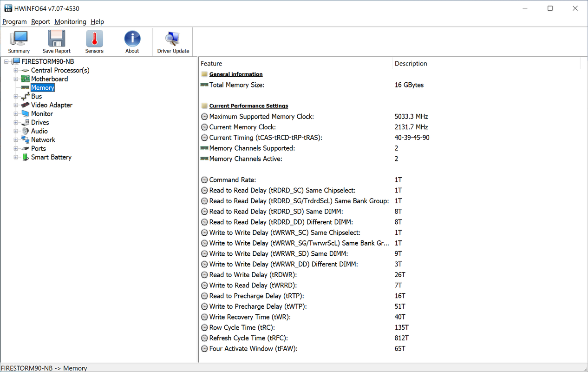
Task: Click the Video Adapter card icon
Action: [x=25, y=105]
